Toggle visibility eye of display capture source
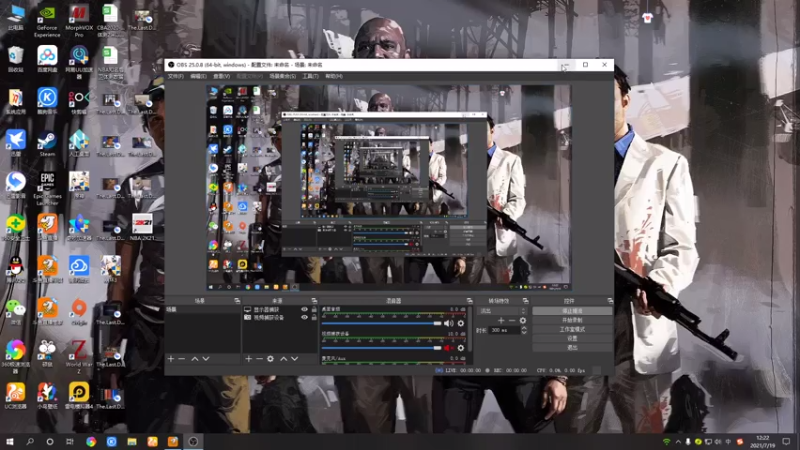 [x=305, y=310]
